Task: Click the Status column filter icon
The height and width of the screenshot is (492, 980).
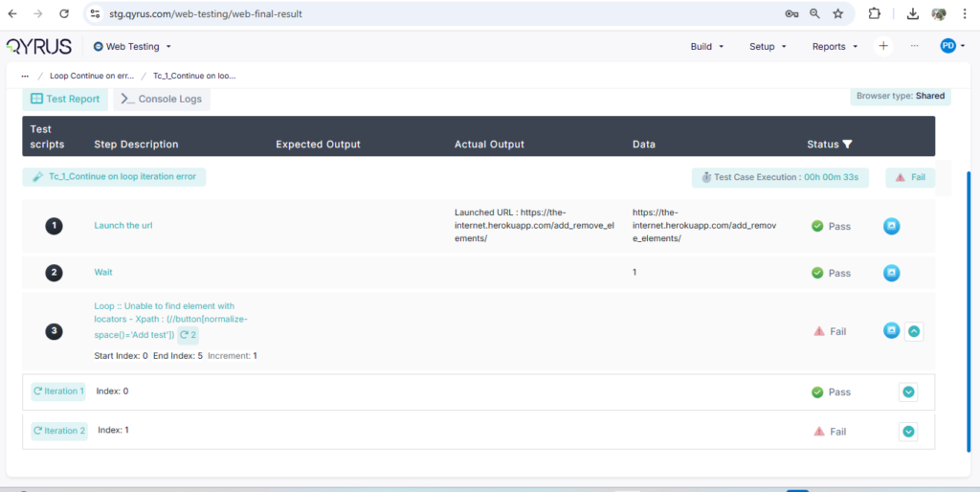Action: point(847,145)
